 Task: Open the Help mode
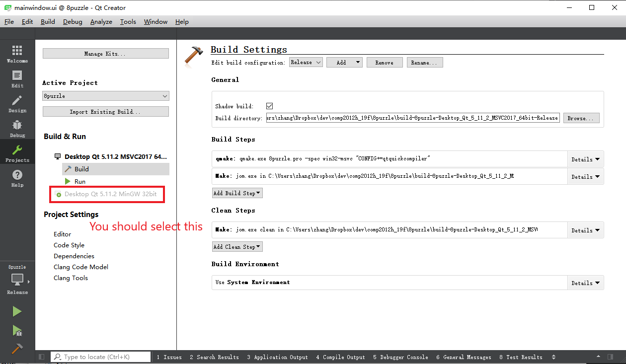(17, 178)
